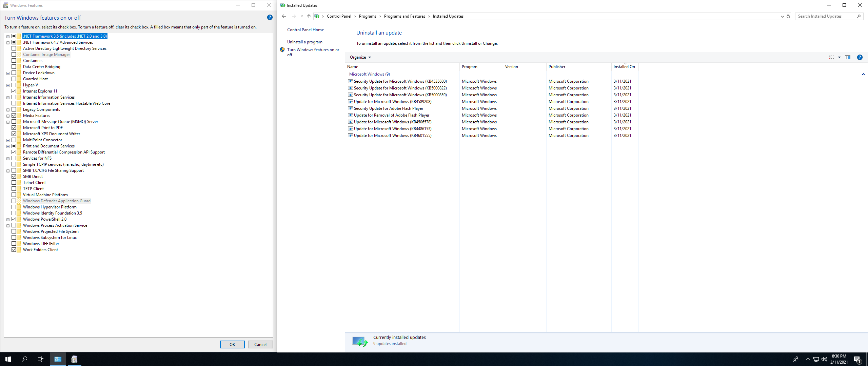
Task: Select Update for Removal of Adobe Flash Player
Action: click(x=392, y=115)
